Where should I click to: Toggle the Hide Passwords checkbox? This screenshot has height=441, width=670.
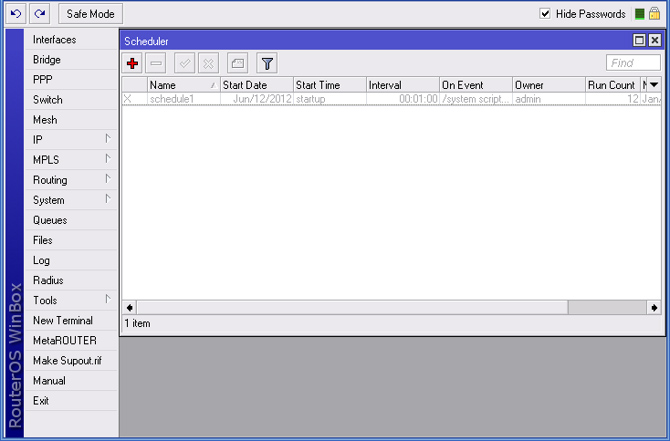545,14
